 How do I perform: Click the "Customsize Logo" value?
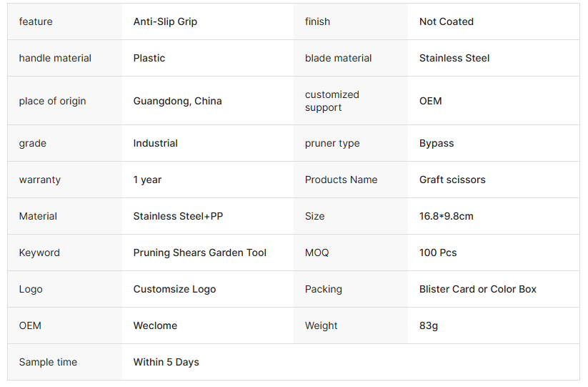click(x=174, y=289)
